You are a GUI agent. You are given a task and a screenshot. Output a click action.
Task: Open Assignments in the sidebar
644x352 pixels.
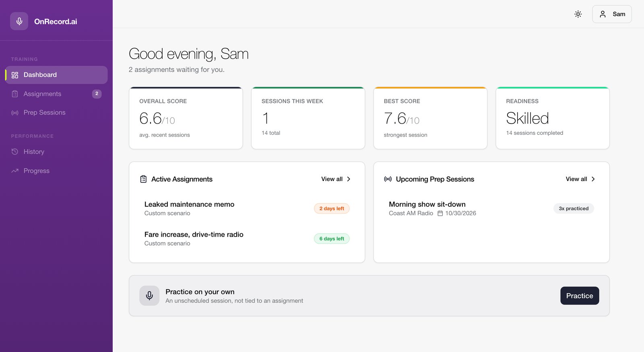(56, 94)
